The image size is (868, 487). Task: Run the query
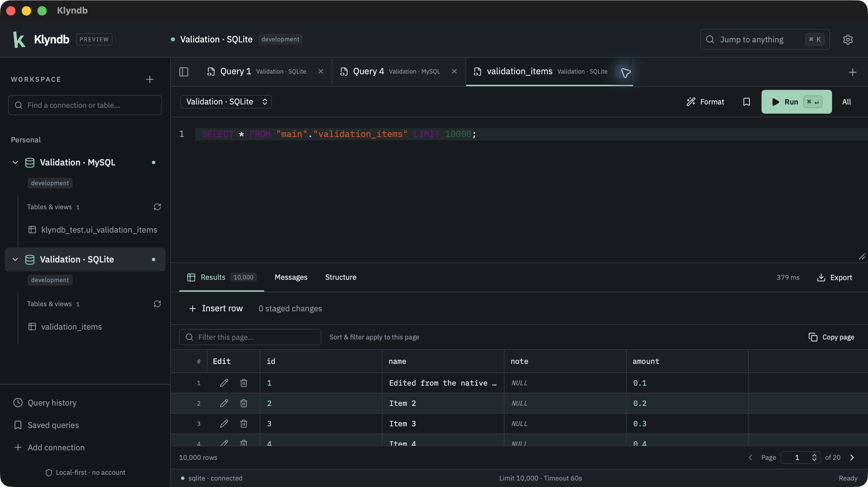pyautogui.click(x=796, y=102)
